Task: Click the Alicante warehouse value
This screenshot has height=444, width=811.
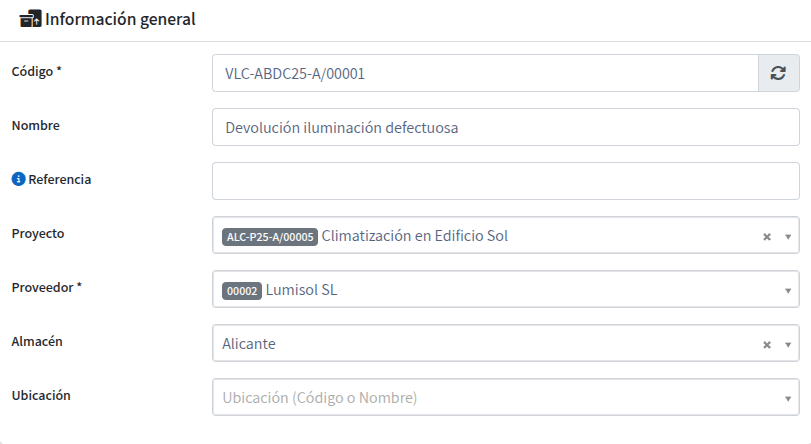Action: (249, 344)
